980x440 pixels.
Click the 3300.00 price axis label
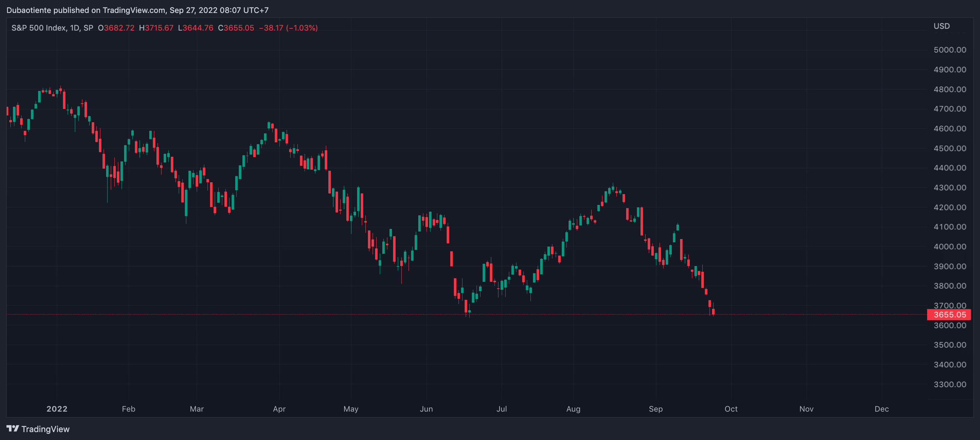click(949, 384)
